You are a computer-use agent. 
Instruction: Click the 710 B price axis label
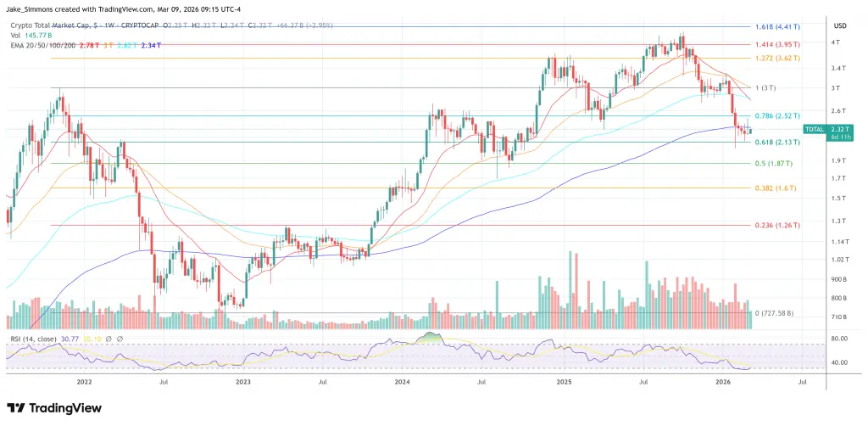point(840,317)
